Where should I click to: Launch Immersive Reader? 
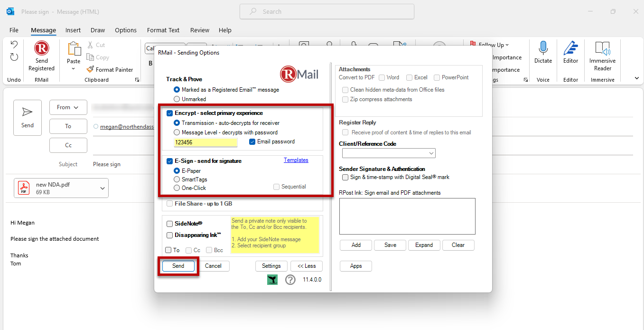coord(602,48)
